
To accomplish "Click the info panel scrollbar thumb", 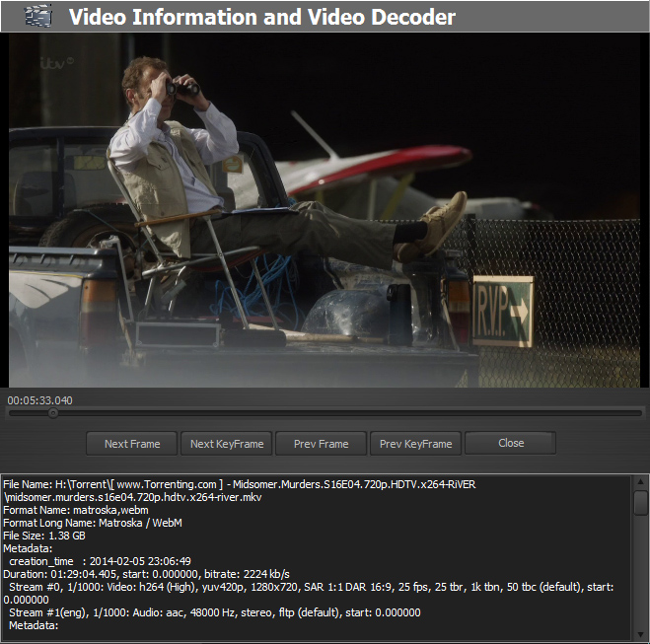I will pos(640,503).
